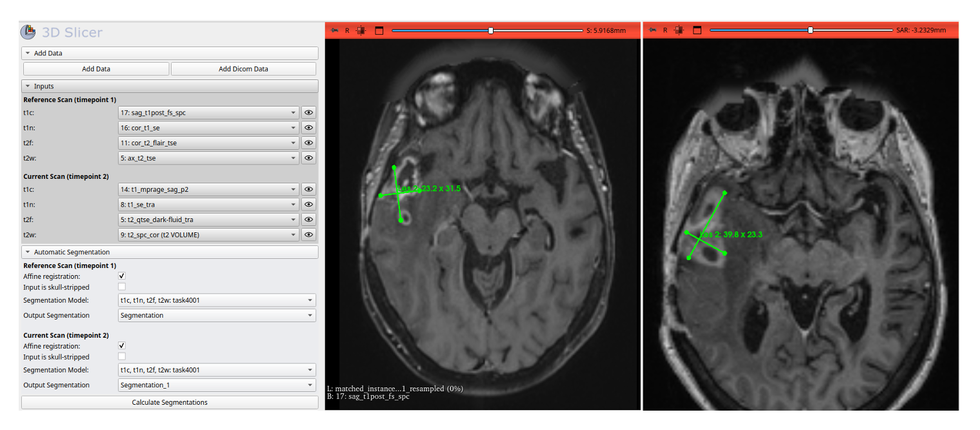This screenshot has width=980, height=430.
Task: Click the Add Dicom Data button
Action: [x=243, y=69]
